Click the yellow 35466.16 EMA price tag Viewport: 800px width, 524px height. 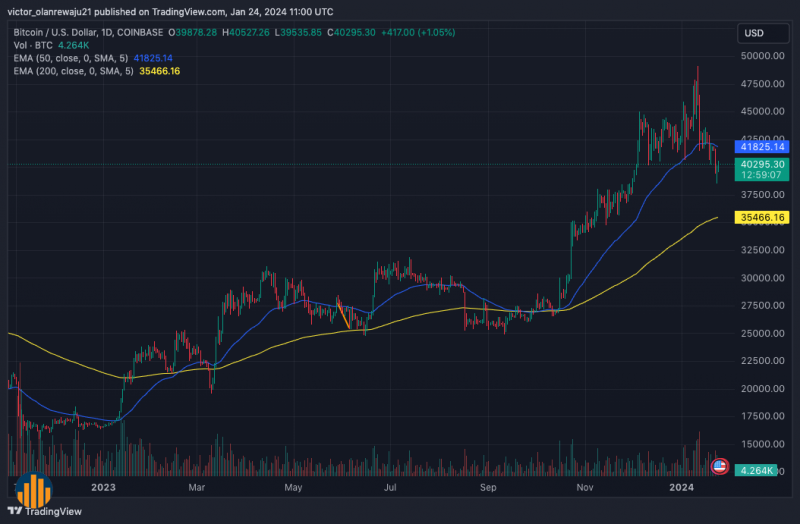[x=762, y=217]
